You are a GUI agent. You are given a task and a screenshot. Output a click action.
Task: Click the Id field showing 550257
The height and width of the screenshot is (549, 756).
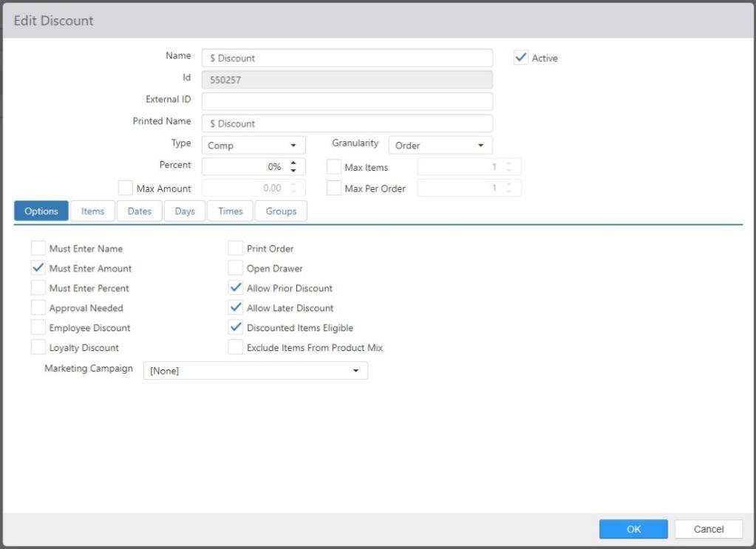[x=347, y=80]
